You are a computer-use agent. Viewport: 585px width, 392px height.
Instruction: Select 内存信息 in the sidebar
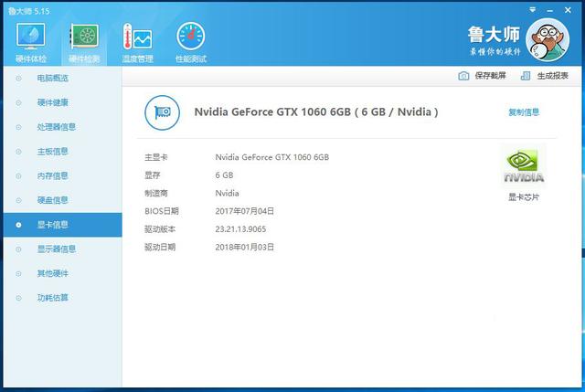[x=63, y=175]
